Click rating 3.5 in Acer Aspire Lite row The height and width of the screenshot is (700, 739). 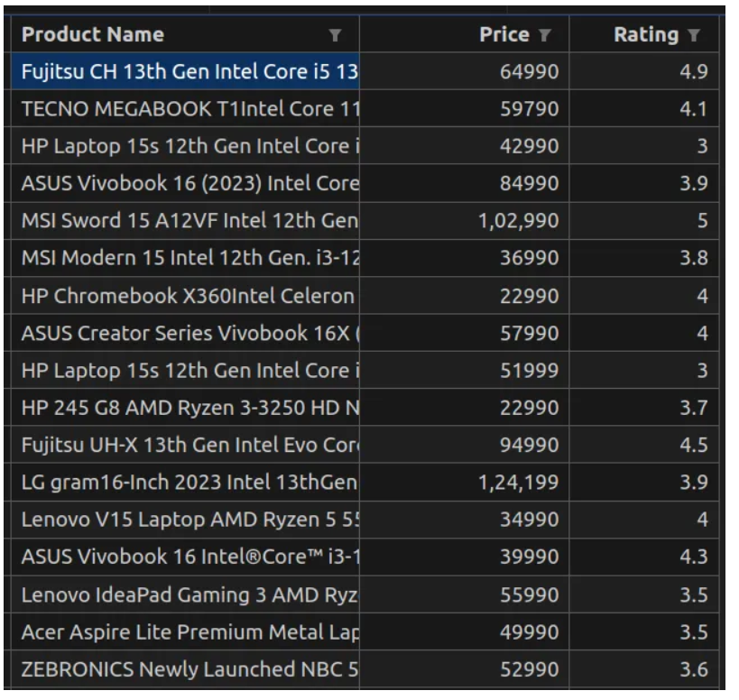click(644, 631)
